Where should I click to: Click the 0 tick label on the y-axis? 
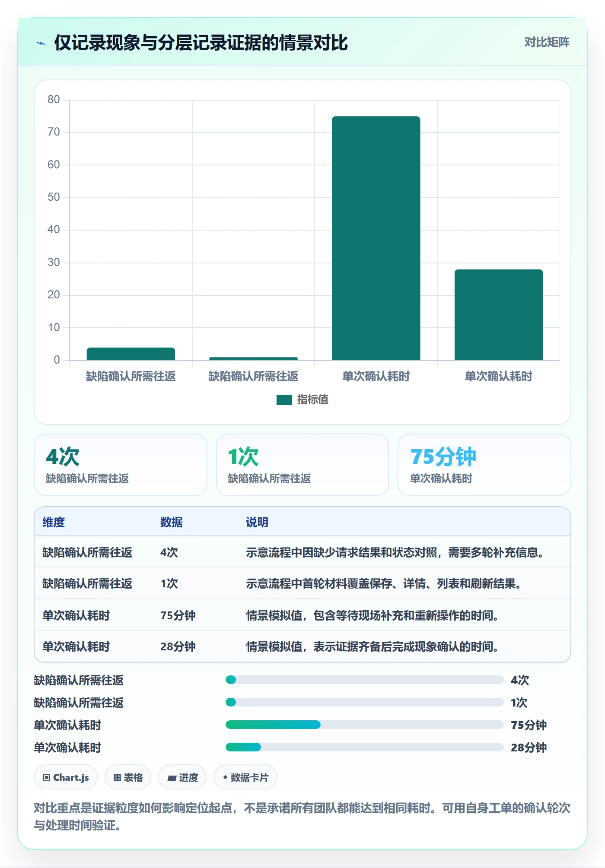pyautogui.click(x=57, y=360)
